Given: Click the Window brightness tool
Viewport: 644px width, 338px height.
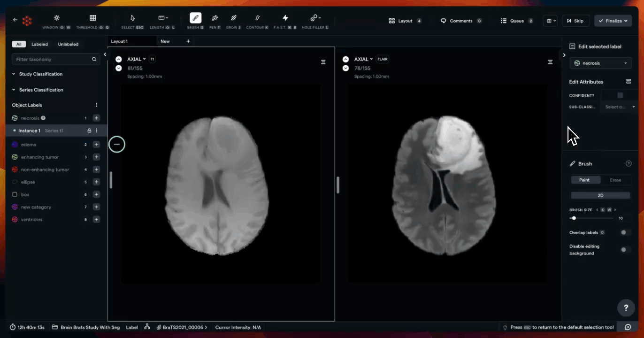Looking at the screenshot, I should tap(56, 21).
